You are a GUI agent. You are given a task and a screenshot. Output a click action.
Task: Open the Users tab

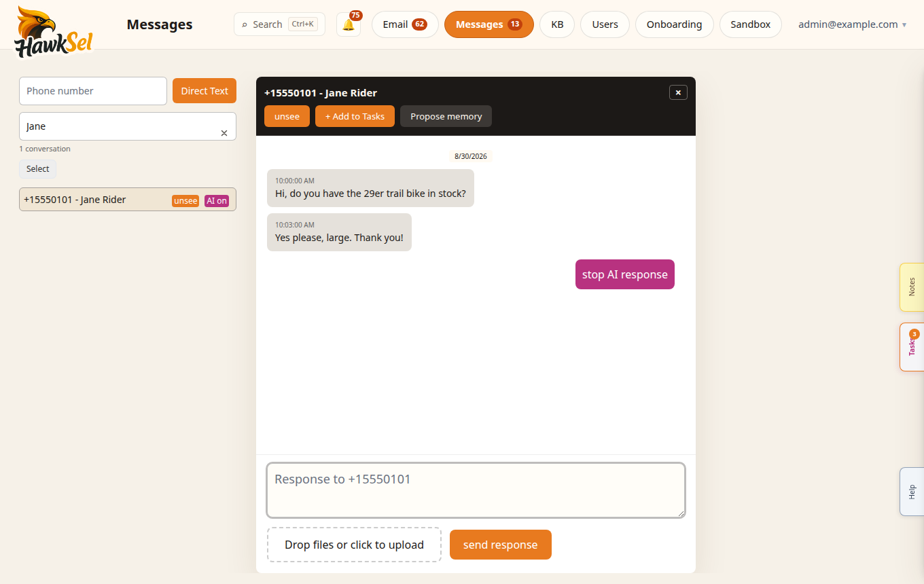[605, 24]
